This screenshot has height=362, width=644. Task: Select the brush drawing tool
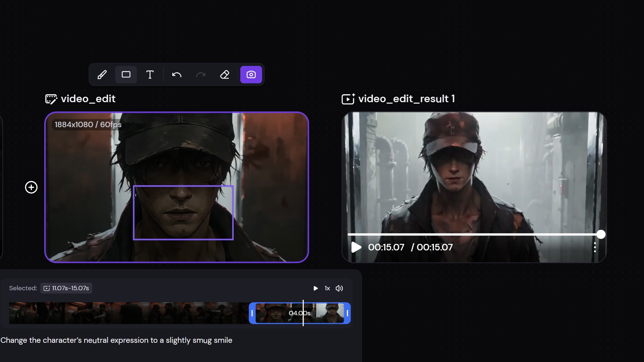pos(102,75)
